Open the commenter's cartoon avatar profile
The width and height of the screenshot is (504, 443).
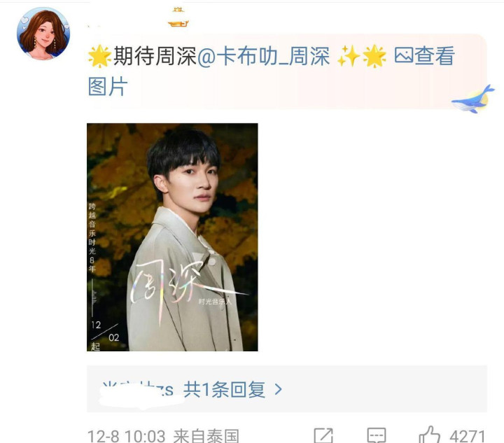click(43, 34)
